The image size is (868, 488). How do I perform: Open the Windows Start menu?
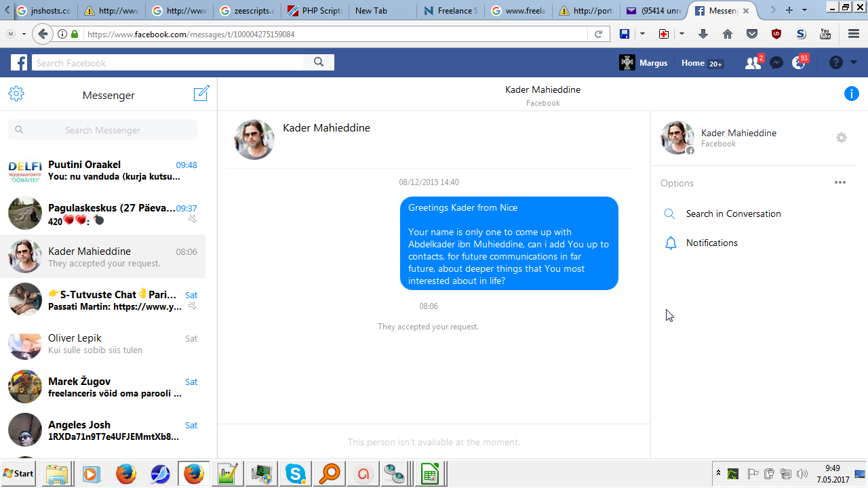point(19,473)
